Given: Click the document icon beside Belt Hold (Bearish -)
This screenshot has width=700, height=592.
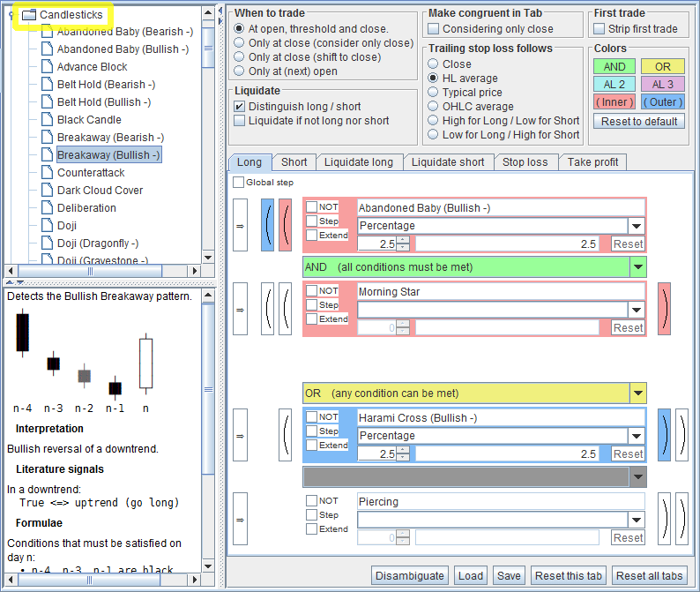Looking at the screenshot, I should click(x=47, y=84).
